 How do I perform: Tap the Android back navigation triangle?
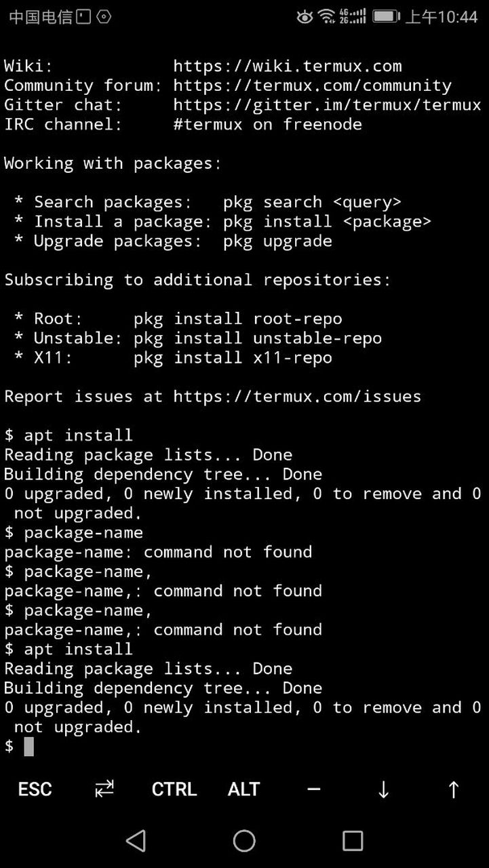[x=136, y=841]
